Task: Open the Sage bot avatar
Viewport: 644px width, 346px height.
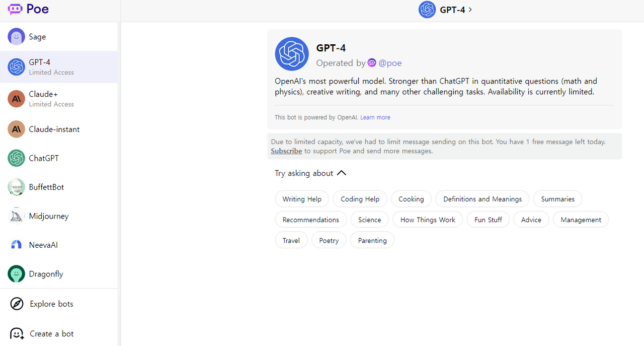Action: tap(16, 37)
